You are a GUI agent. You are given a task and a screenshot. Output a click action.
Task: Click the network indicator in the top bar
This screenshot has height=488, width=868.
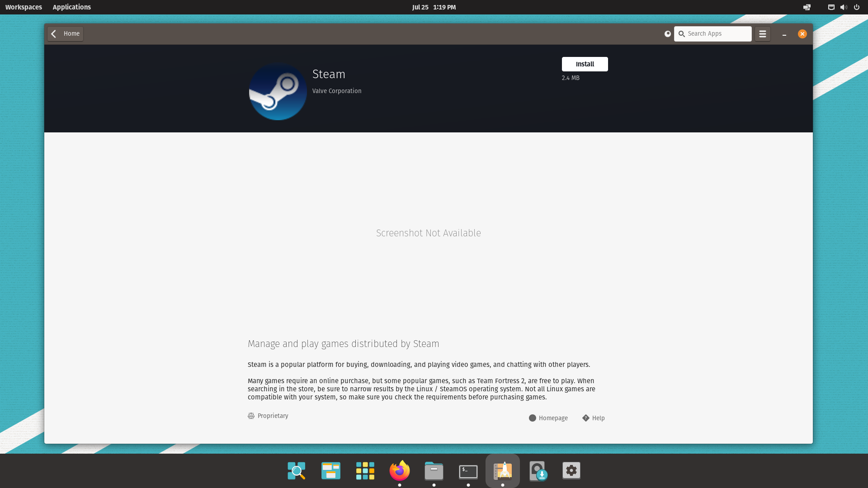pyautogui.click(x=831, y=7)
